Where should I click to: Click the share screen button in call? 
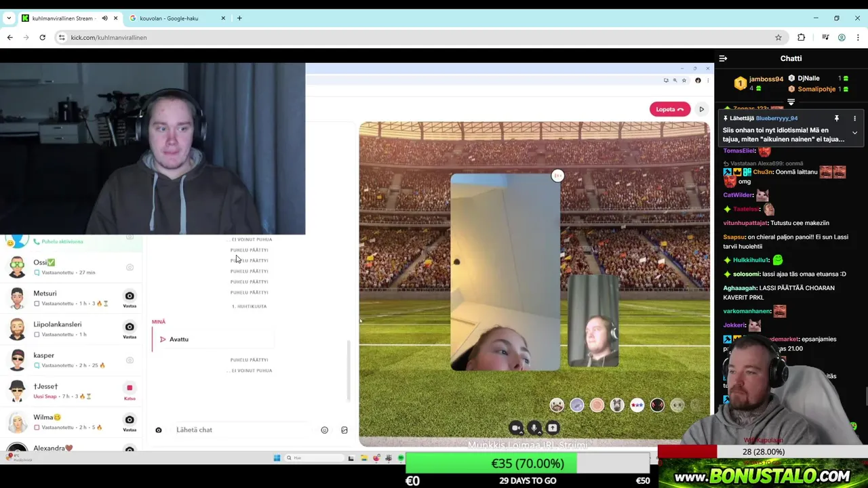pyautogui.click(x=553, y=428)
